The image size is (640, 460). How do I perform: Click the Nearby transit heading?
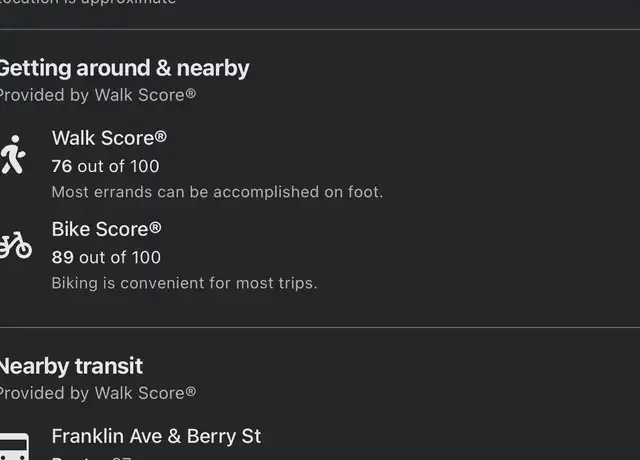[x=71, y=366]
